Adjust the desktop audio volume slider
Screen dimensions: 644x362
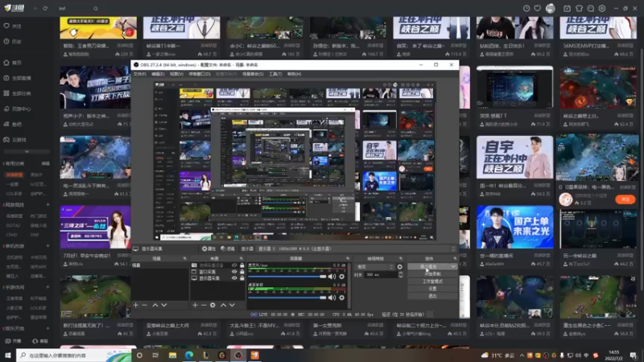tap(287, 298)
